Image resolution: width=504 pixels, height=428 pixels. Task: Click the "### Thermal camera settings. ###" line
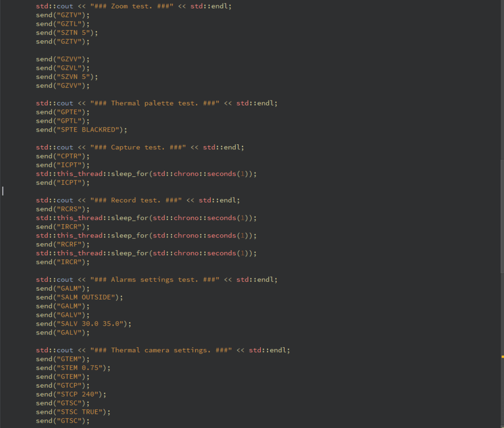pos(163,350)
